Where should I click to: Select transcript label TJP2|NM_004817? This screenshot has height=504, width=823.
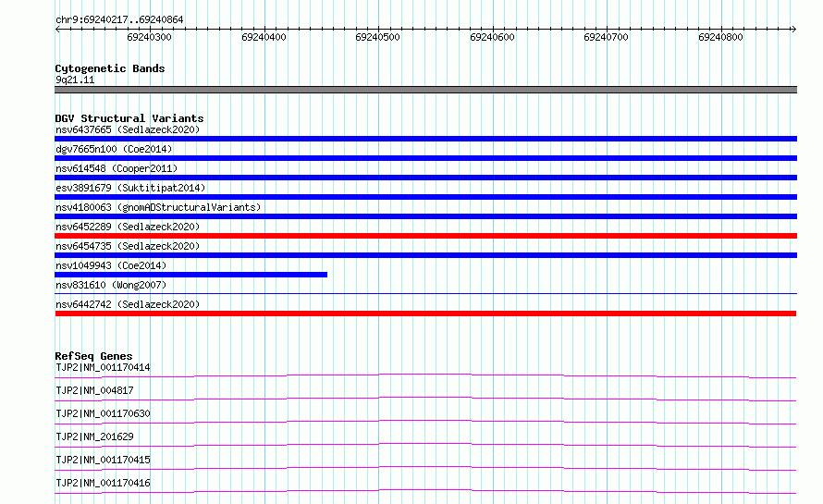pyautogui.click(x=94, y=390)
